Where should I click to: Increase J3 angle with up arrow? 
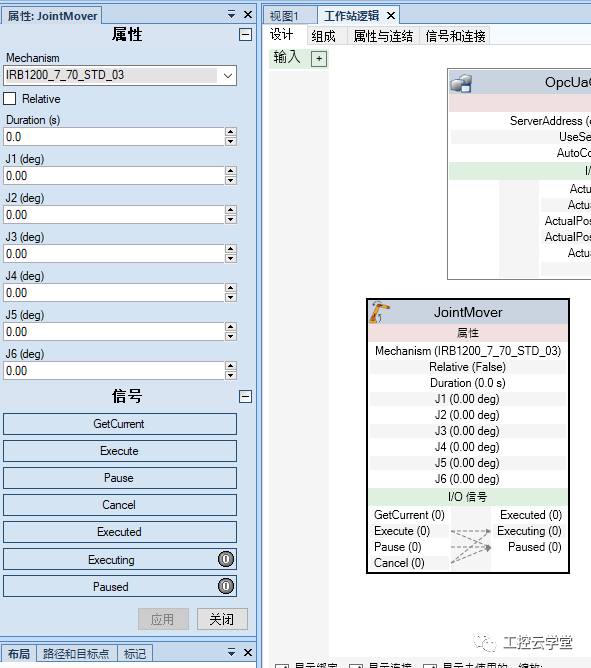pos(231,249)
